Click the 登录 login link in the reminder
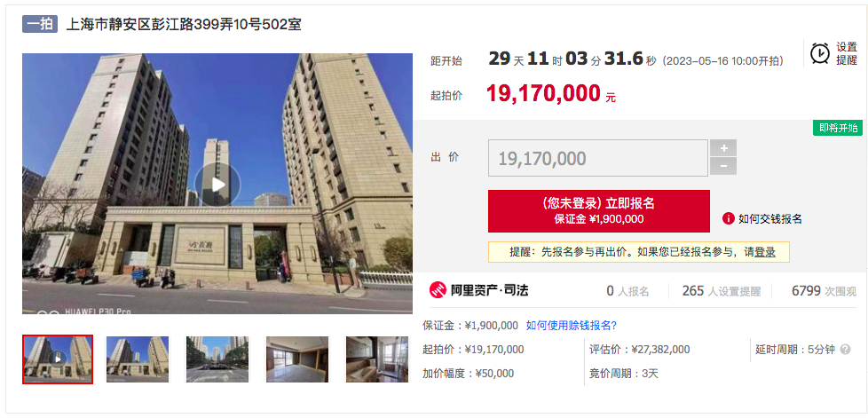Screen dimensions: 868x418 (x=765, y=252)
